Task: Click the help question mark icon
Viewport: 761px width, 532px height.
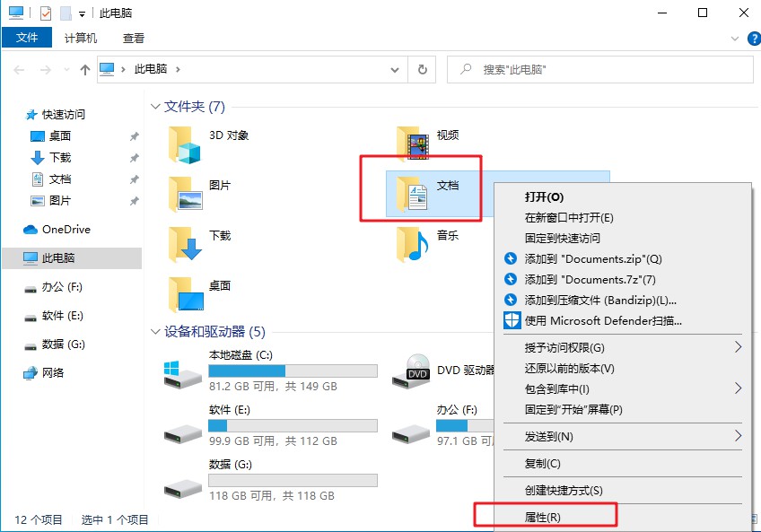Action: pyautogui.click(x=750, y=39)
